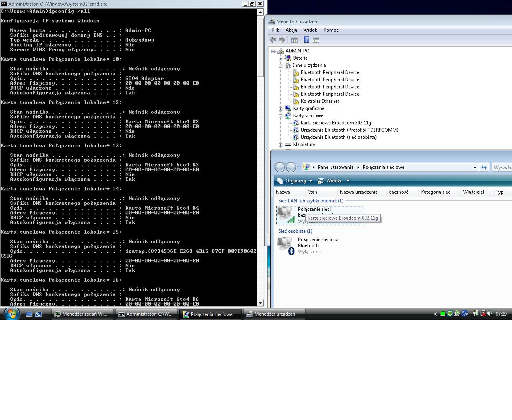Click the cmd window scrollbar up arrow

click(x=260, y=12)
